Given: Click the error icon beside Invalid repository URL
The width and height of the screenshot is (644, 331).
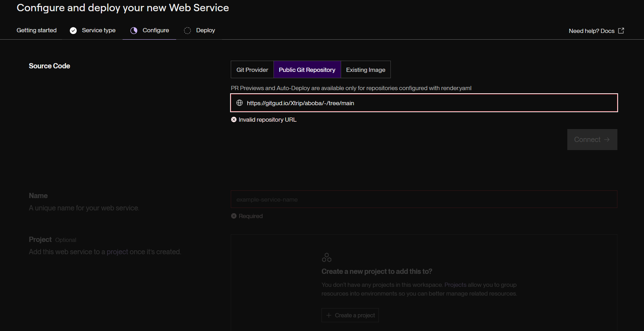Looking at the screenshot, I should click(x=234, y=120).
